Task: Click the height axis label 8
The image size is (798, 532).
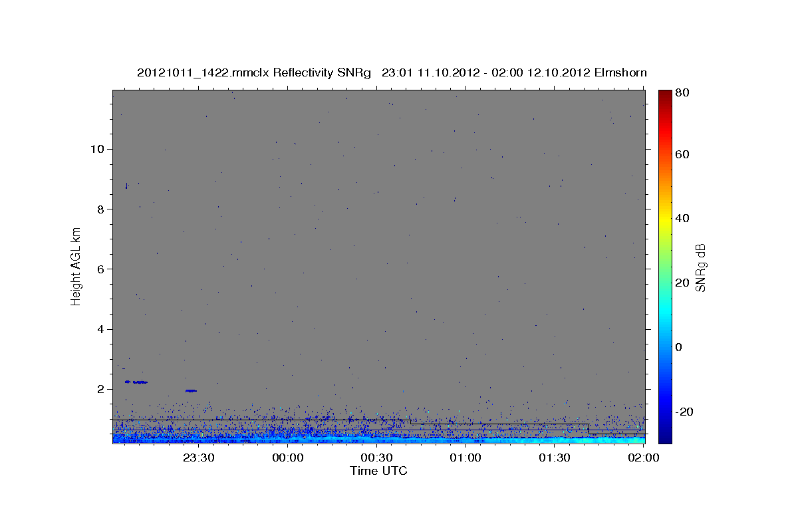Action: pos(101,209)
